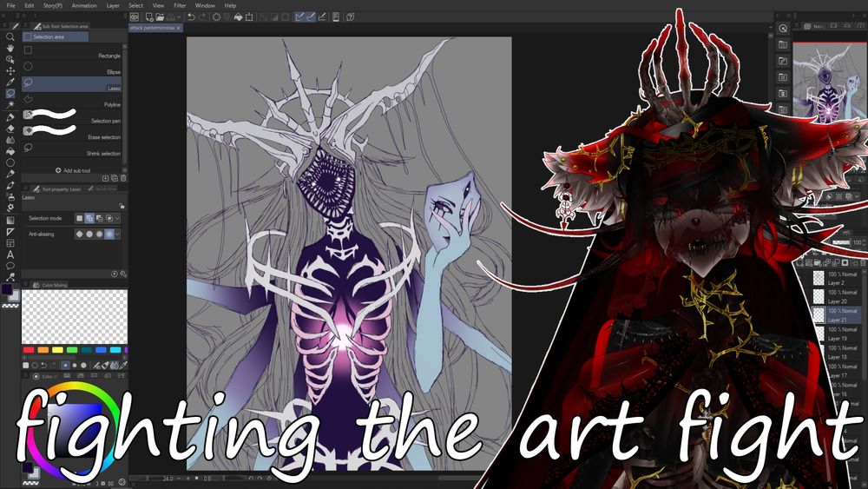Image resolution: width=868 pixels, height=489 pixels.
Task: Select the Auto select magic wand tool
Action: point(10,104)
